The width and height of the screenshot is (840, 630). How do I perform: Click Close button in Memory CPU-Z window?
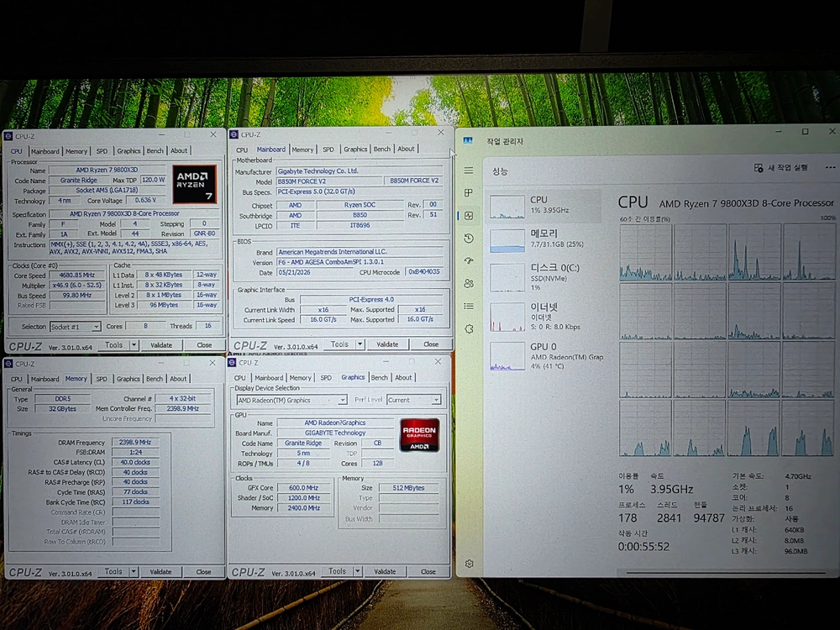tap(203, 571)
